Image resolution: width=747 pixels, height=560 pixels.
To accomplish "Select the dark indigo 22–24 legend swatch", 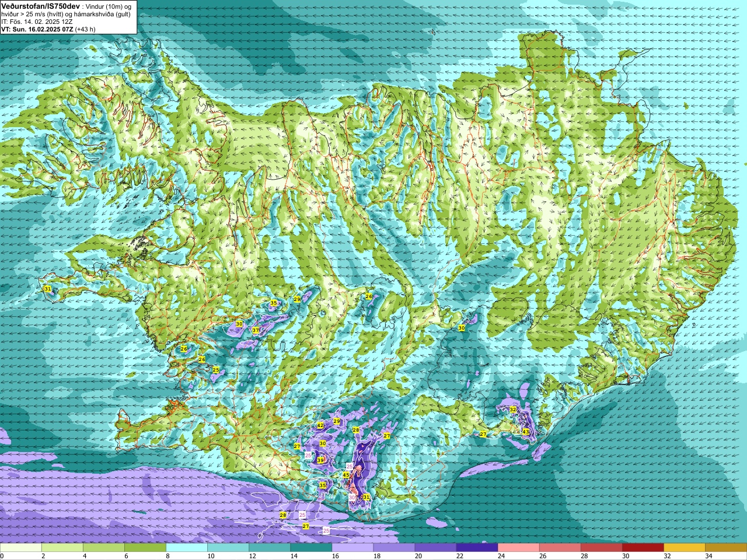I will (477, 548).
